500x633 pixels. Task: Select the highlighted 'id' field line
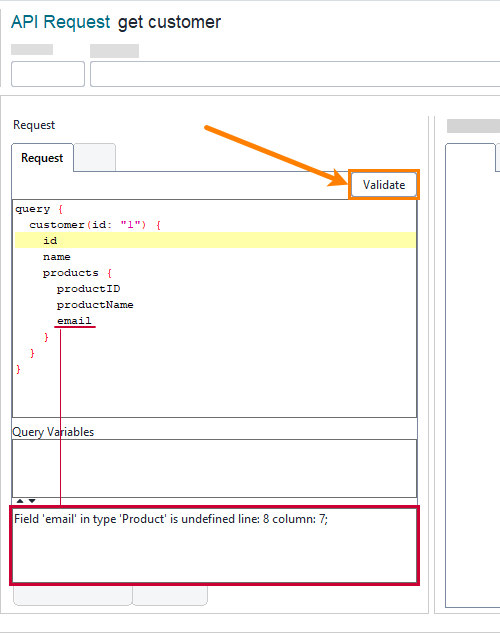coord(215,240)
